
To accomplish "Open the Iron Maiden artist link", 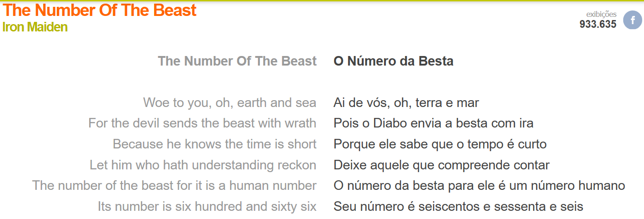I will click(x=35, y=27).
